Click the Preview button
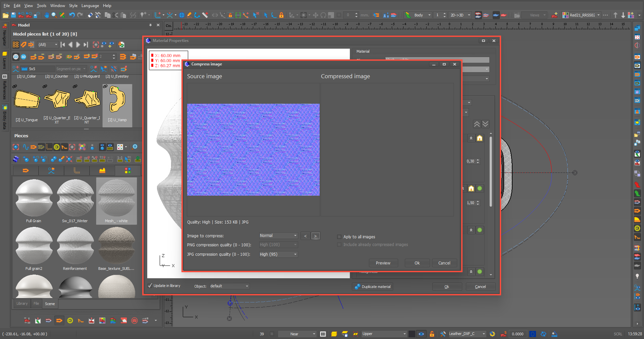 coord(383,263)
